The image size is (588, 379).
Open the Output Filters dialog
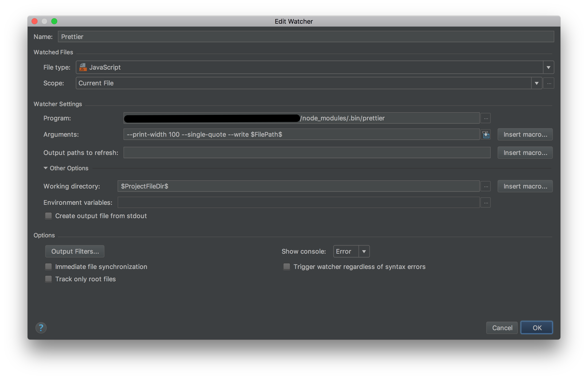[x=75, y=251]
